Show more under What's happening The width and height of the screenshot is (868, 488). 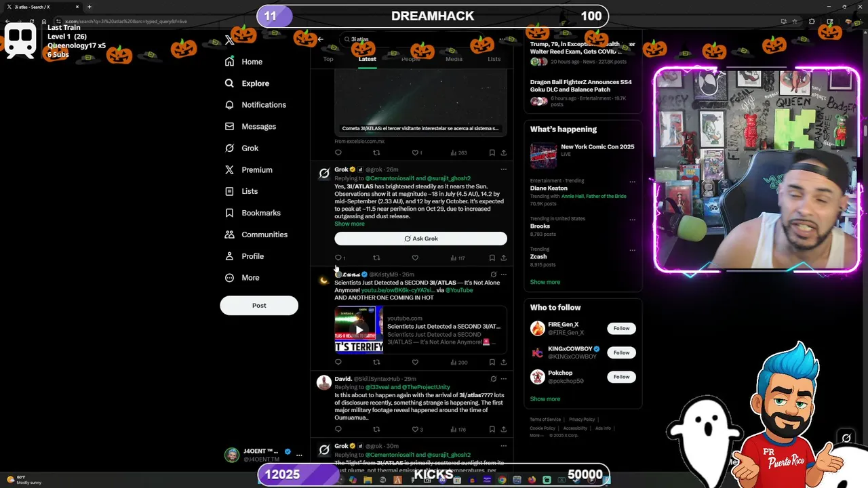(545, 282)
